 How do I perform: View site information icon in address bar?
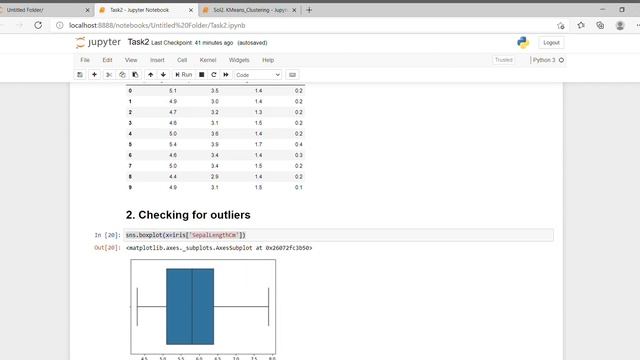click(60, 25)
